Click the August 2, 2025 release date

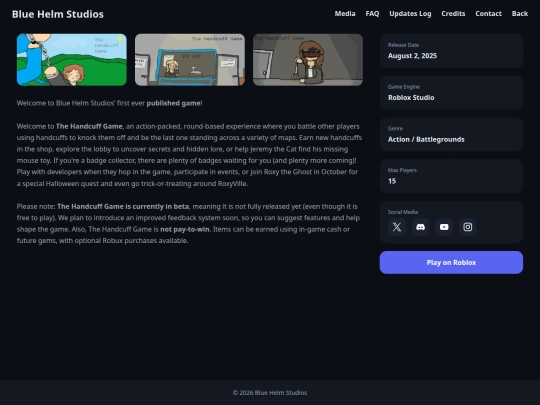412,56
